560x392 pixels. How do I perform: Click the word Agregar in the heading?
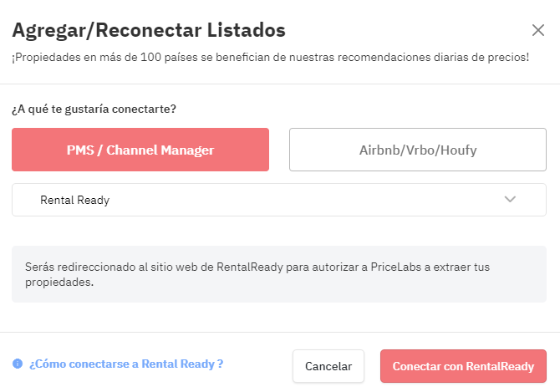click(48, 31)
